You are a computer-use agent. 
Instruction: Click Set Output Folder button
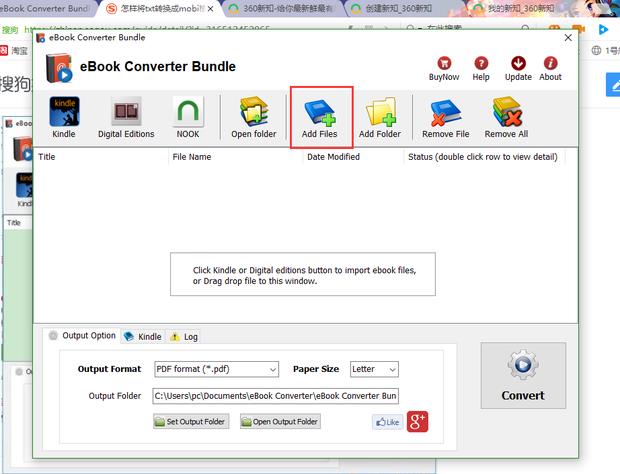(191, 422)
